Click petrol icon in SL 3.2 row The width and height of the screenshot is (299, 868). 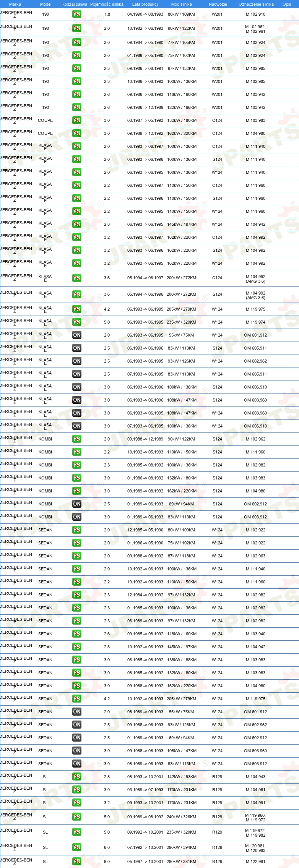pos(76,803)
